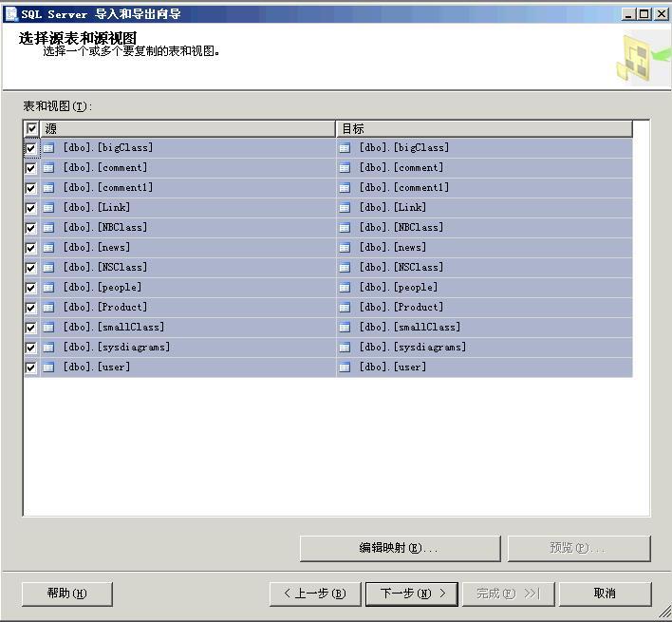The height and width of the screenshot is (622, 672).
Task: Toggle the select-all checkbox in header
Action: pos(32,128)
